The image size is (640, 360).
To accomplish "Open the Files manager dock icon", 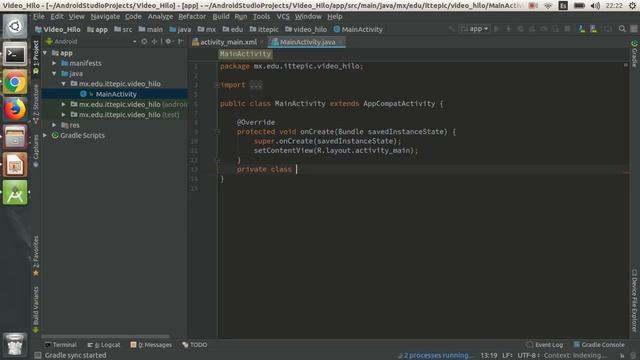I will [15, 137].
